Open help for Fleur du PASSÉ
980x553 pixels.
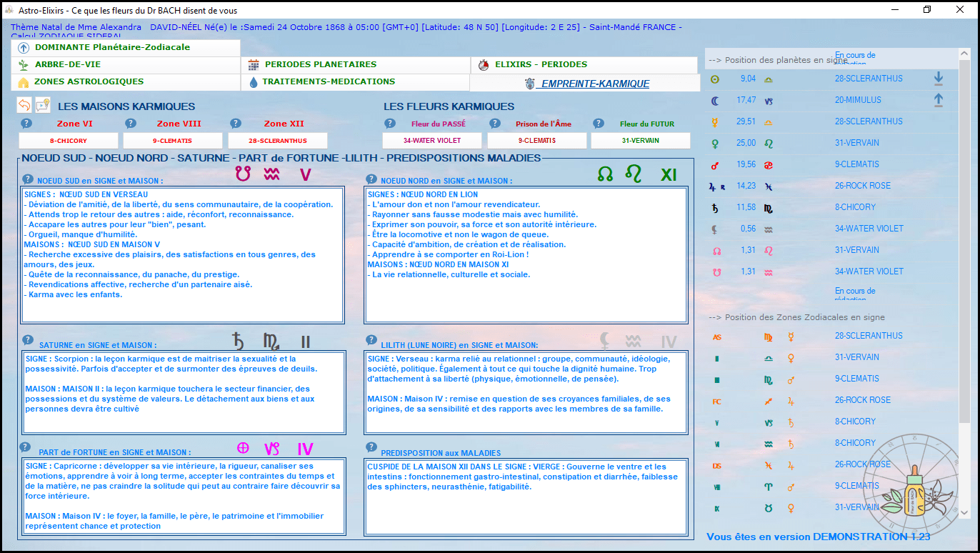(389, 124)
